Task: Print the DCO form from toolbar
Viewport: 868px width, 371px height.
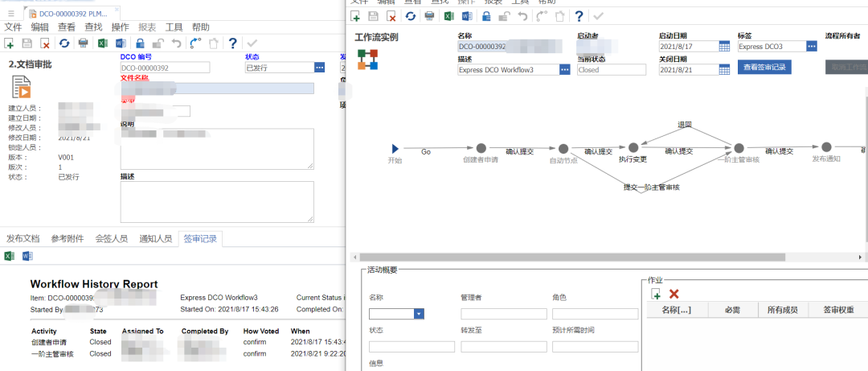Action: pos(83,43)
